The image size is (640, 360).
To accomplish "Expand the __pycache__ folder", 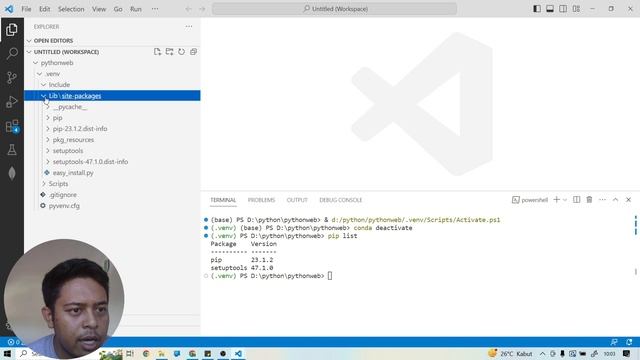I will click(x=112, y=107).
